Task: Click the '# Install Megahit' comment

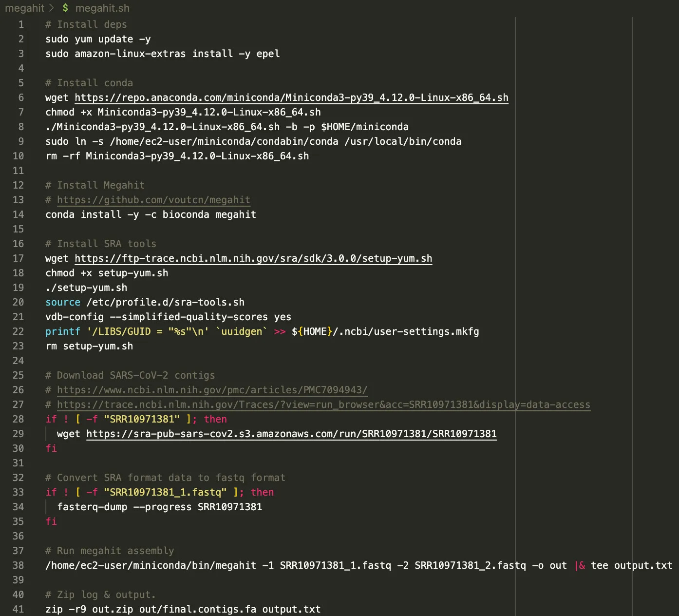Action: pos(95,185)
